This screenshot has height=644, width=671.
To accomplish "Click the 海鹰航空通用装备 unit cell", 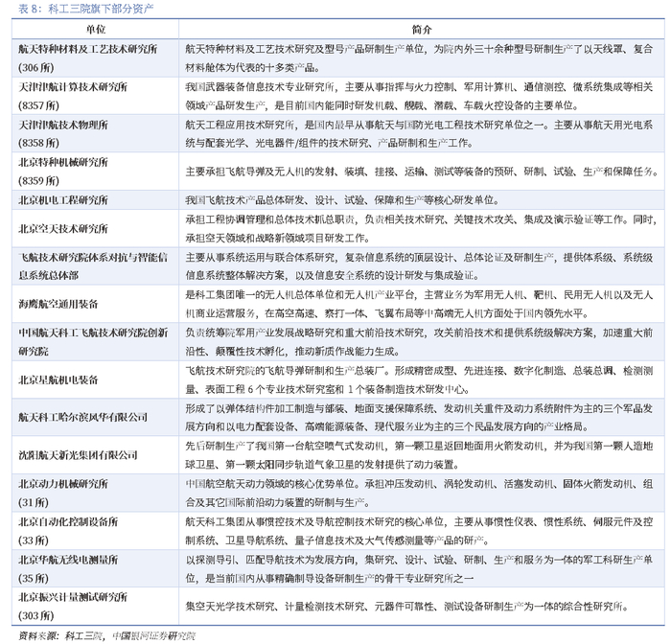I will click(x=95, y=304).
